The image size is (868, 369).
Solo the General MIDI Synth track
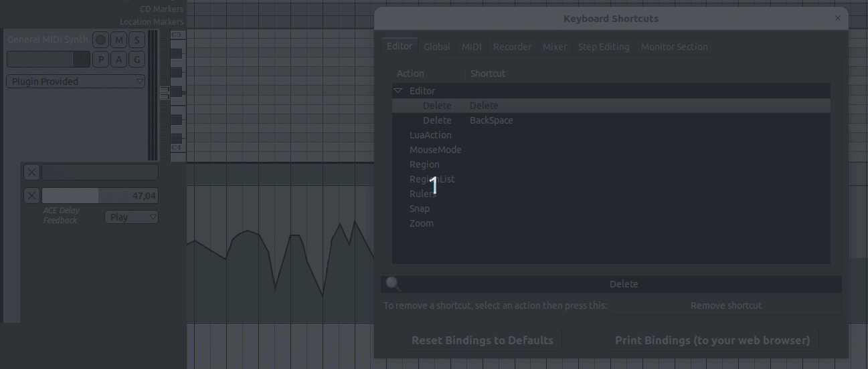pos(137,40)
